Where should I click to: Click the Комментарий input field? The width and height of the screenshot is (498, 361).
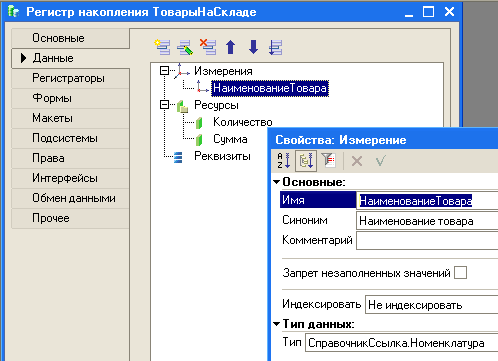coord(427,240)
